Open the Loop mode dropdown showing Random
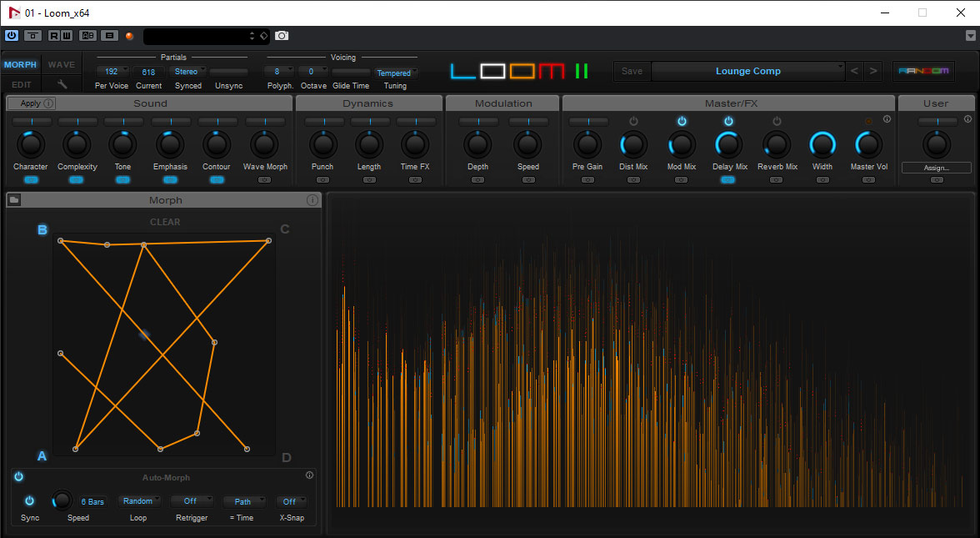980x538 pixels. tap(138, 501)
